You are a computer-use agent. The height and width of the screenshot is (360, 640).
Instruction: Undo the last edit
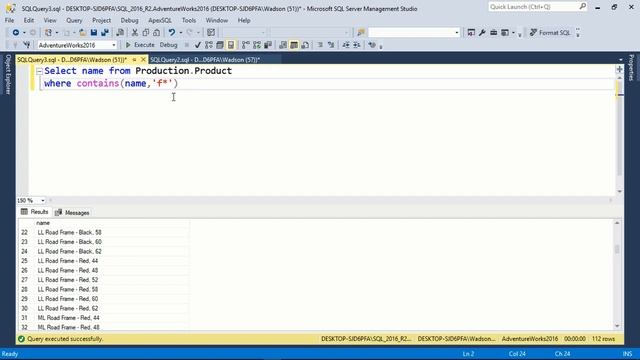[x=172, y=33]
